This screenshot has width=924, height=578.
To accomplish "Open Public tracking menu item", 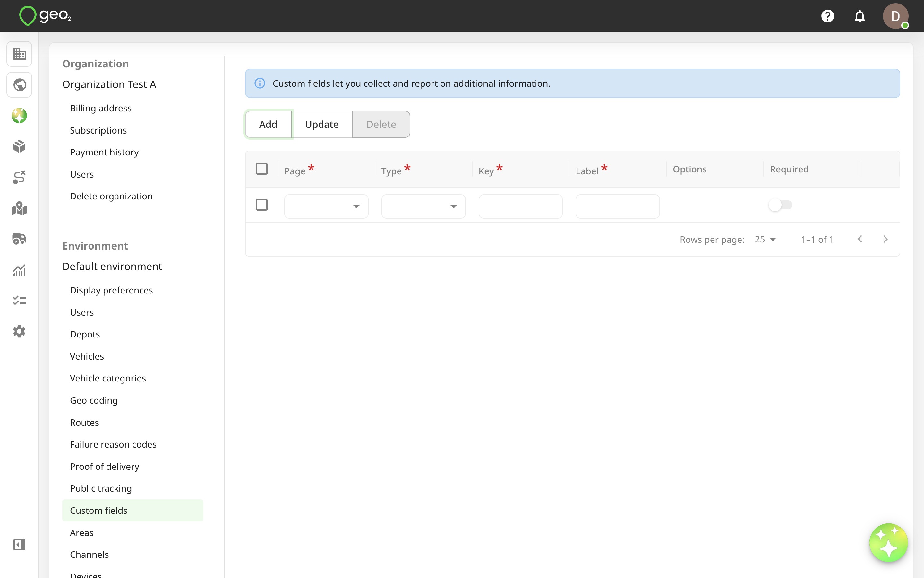I will 101,488.
